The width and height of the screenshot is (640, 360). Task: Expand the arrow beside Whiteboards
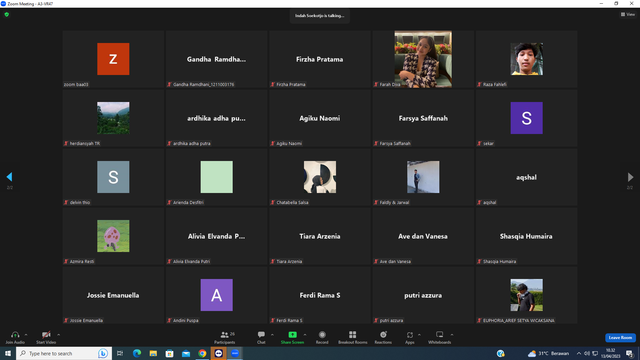[452, 335]
